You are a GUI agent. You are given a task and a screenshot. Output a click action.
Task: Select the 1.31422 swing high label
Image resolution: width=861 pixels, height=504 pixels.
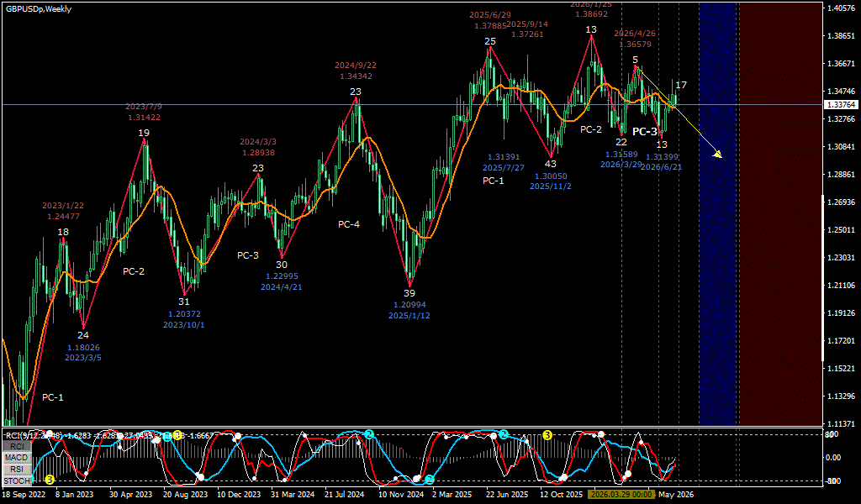[145, 117]
